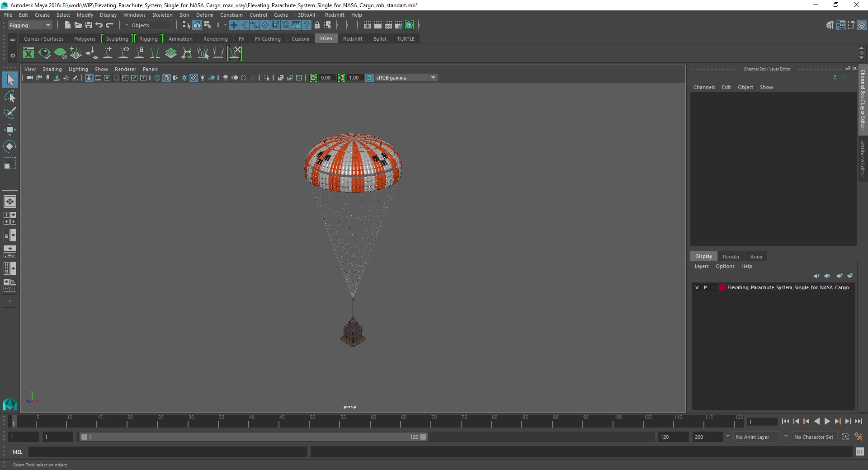Screen dimensions: 868x470
Task: Undo the last action
Action: [99, 25]
